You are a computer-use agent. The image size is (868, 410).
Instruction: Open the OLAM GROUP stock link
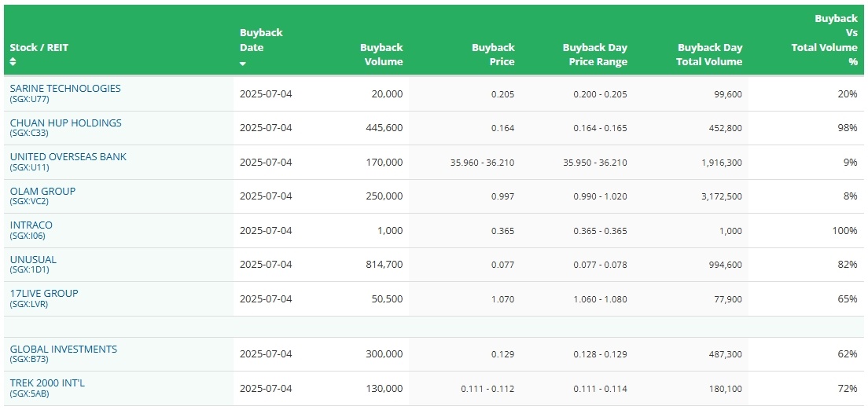[x=42, y=191]
